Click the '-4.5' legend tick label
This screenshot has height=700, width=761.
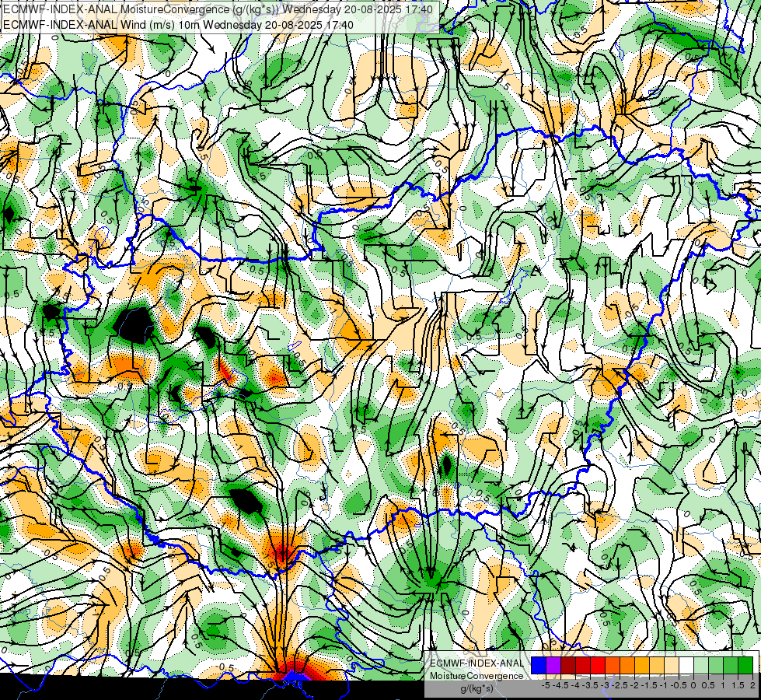click(x=560, y=685)
